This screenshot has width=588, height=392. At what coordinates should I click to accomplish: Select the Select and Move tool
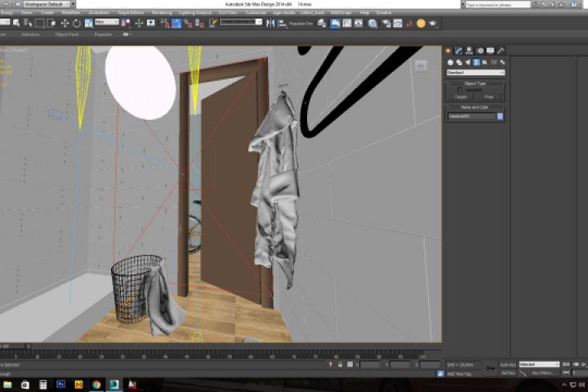coord(65,23)
